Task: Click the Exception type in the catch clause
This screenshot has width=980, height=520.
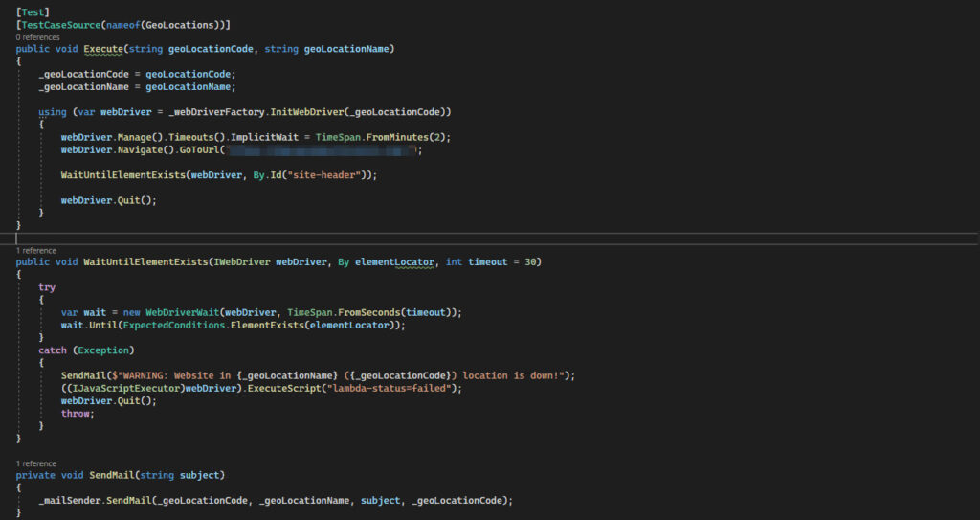Action: coord(100,350)
